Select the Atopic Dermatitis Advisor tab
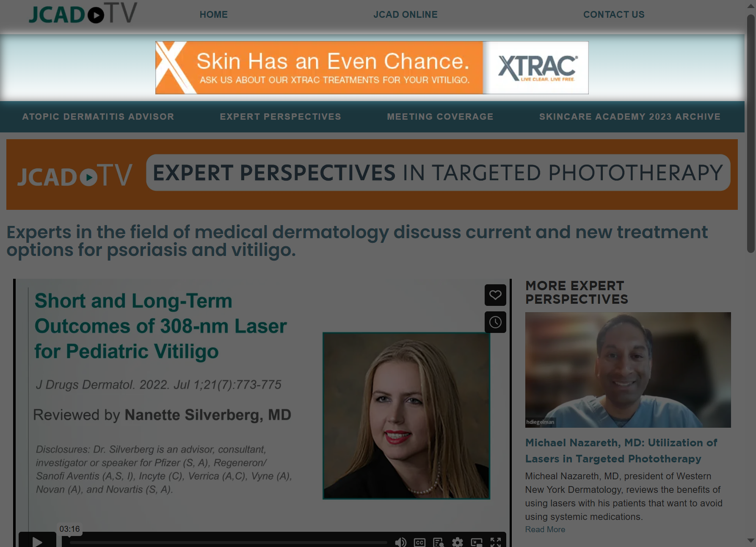The height and width of the screenshot is (547, 756). [98, 117]
